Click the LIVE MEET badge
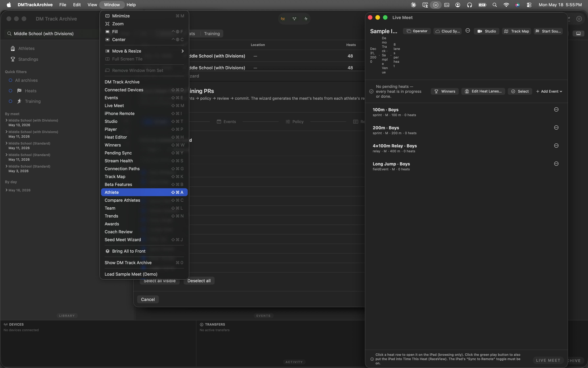588x368 pixels. (548, 360)
